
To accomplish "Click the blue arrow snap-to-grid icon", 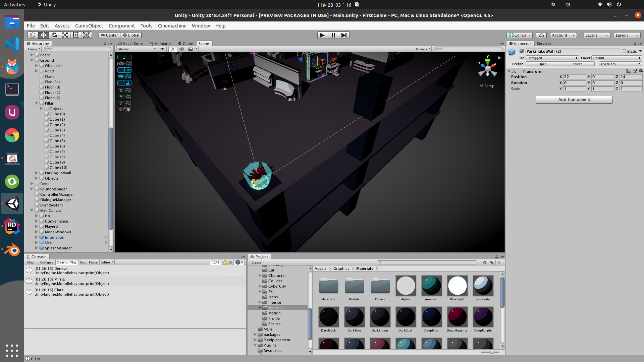I will (124, 76).
